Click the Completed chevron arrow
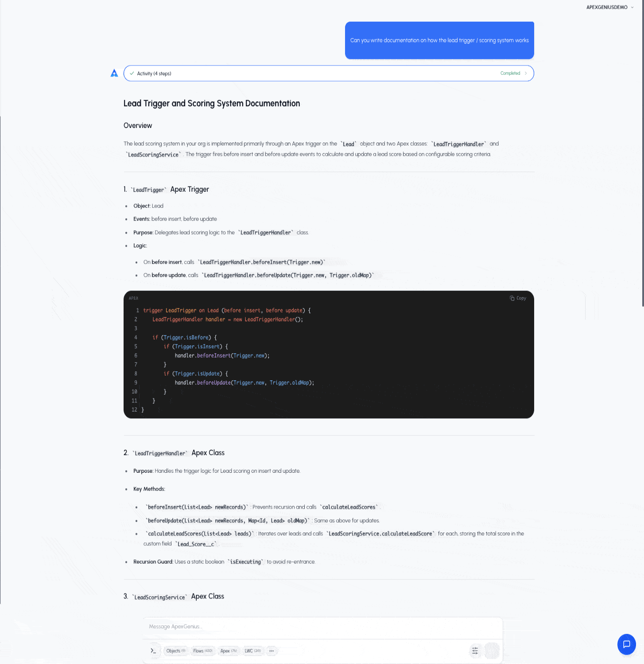 [x=526, y=73]
